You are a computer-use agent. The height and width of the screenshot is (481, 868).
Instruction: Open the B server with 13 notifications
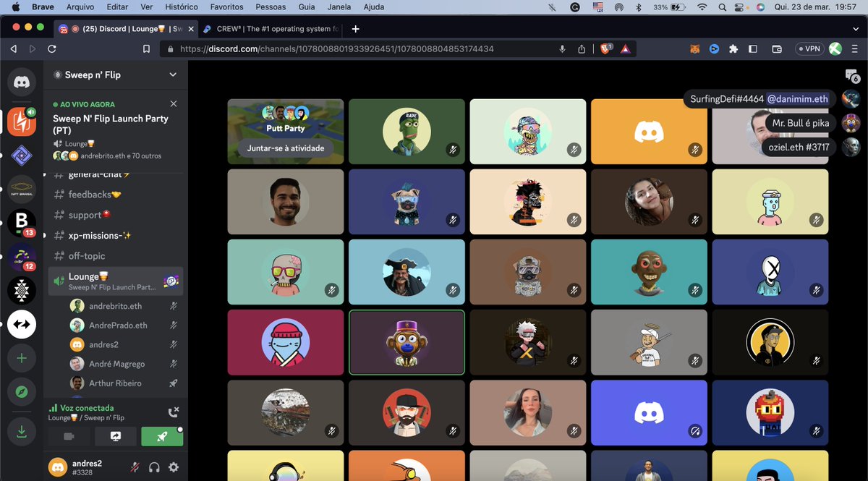(x=22, y=223)
